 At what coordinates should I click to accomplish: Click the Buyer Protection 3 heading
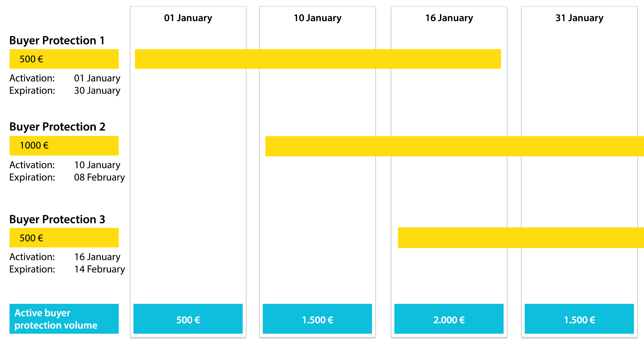coord(57,219)
